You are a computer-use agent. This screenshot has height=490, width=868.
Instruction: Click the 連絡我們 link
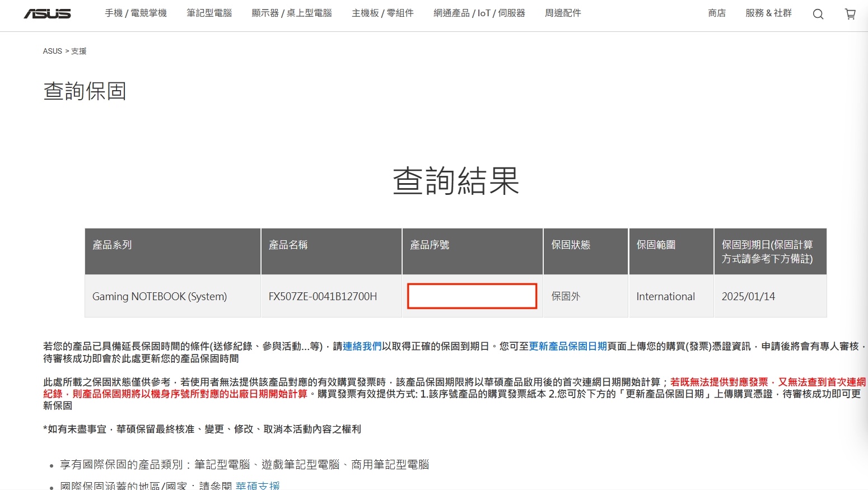(x=362, y=347)
